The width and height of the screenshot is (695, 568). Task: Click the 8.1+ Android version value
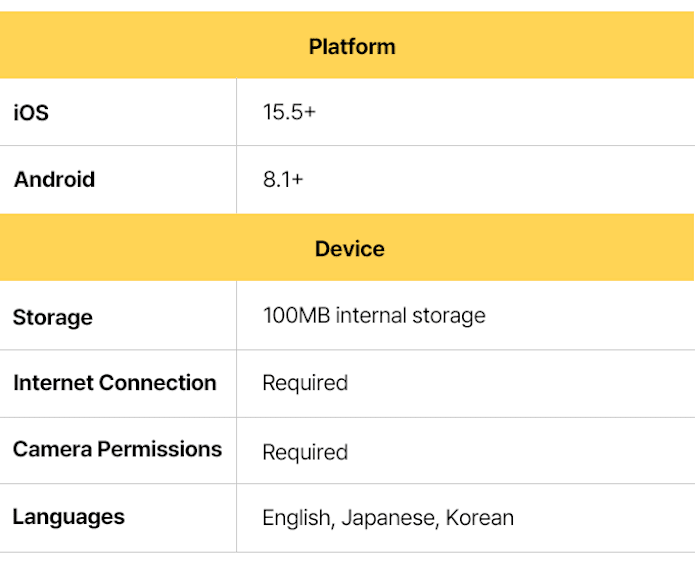point(283,180)
